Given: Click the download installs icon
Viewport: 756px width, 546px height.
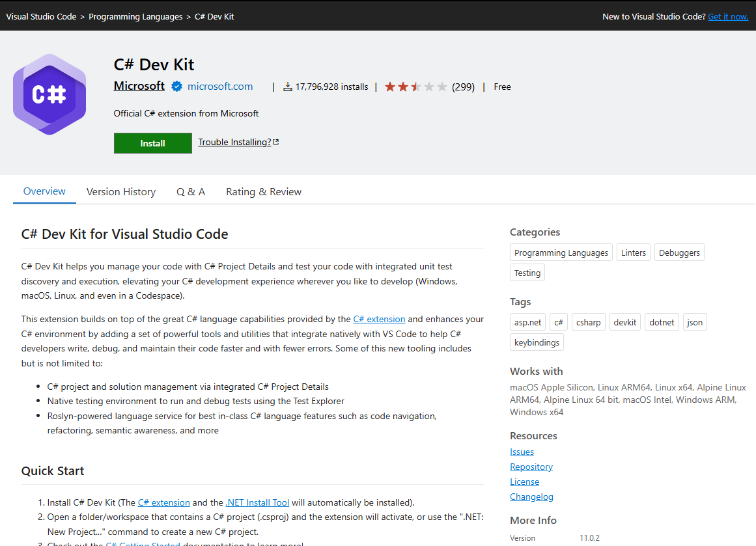Looking at the screenshot, I should [x=287, y=87].
